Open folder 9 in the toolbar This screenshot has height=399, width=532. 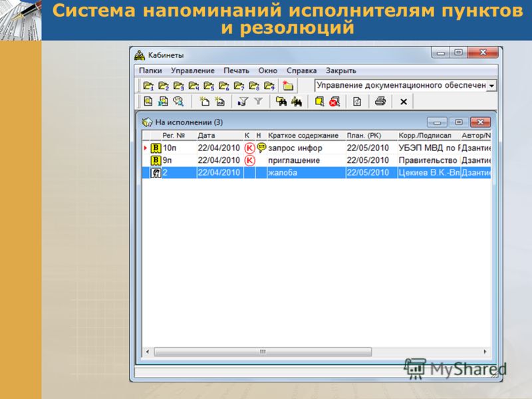point(269,86)
